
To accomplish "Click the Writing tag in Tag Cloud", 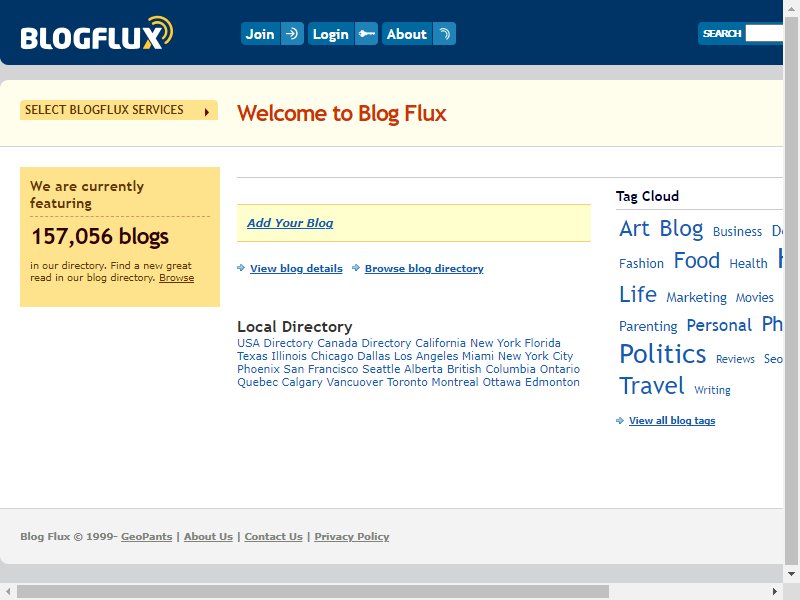I will [x=712, y=390].
